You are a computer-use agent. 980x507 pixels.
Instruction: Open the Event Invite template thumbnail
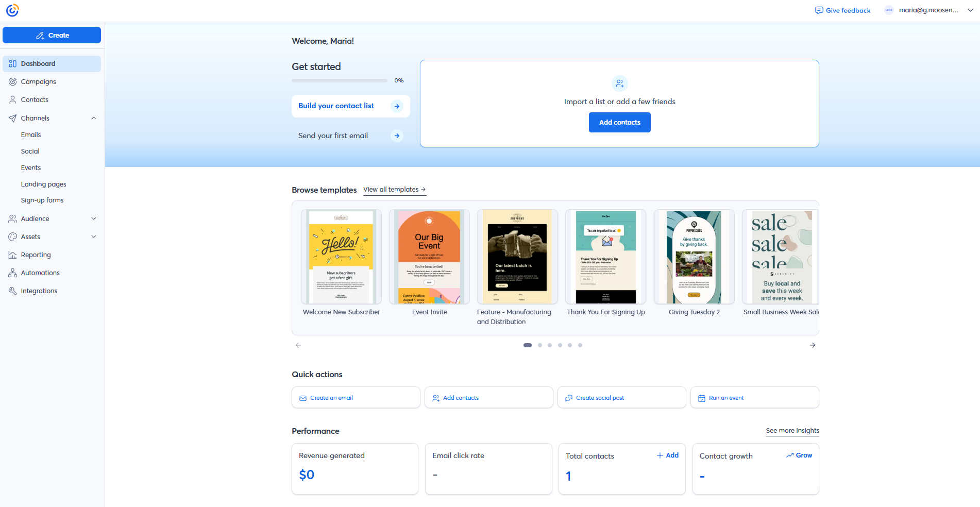[x=429, y=257]
